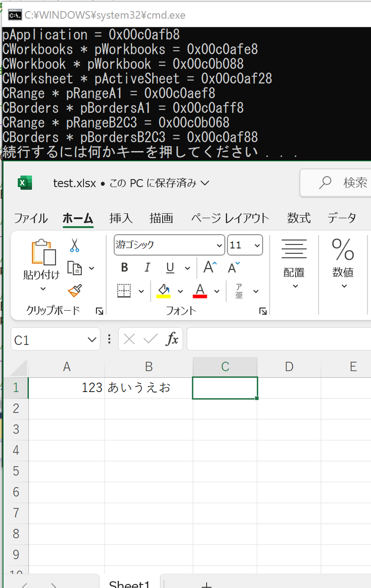Image resolution: width=371 pixels, height=588 pixels.
Task: Click the Excel app icon in title bar
Action: click(25, 183)
